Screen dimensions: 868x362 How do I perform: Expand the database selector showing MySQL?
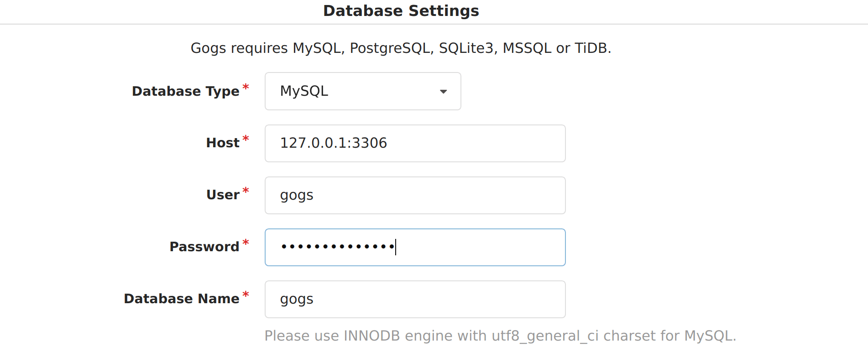point(362,91)
